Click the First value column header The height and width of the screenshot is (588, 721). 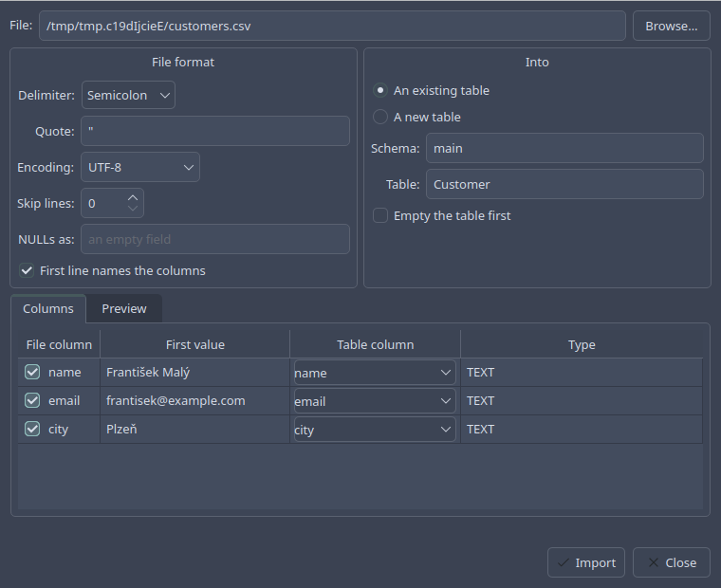(195, 344)
